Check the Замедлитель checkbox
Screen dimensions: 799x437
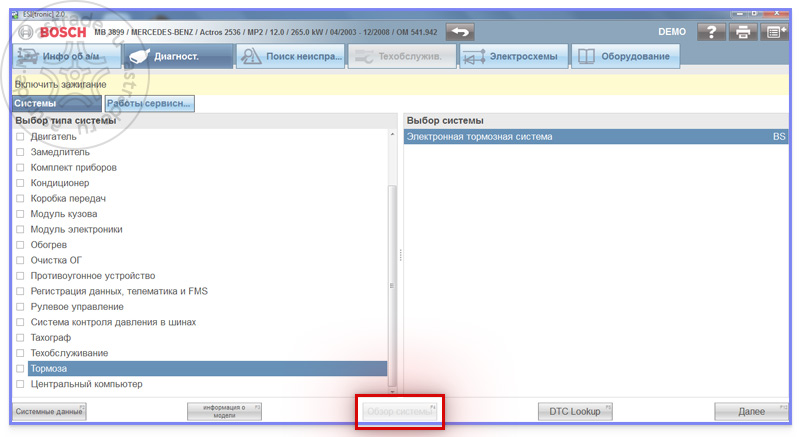pyautogui.click(x=20, y=152)
